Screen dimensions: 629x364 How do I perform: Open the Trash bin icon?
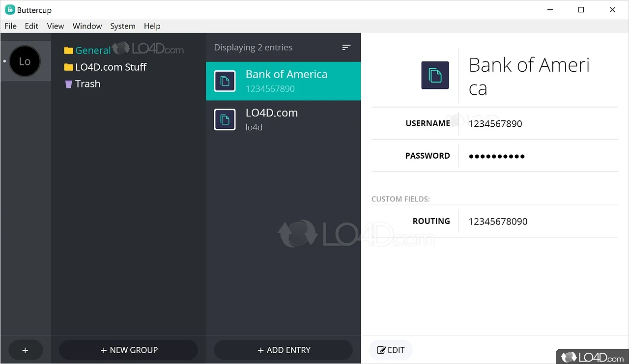(69, 84)
